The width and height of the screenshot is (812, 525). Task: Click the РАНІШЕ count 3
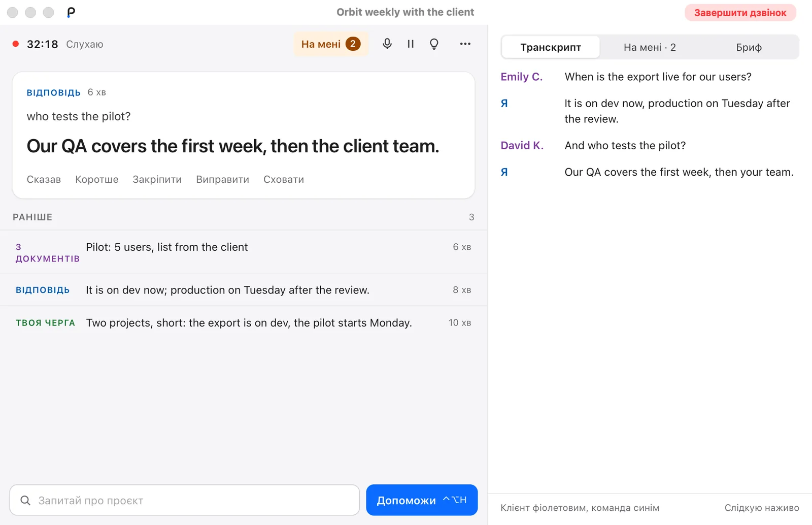(471, 217)
